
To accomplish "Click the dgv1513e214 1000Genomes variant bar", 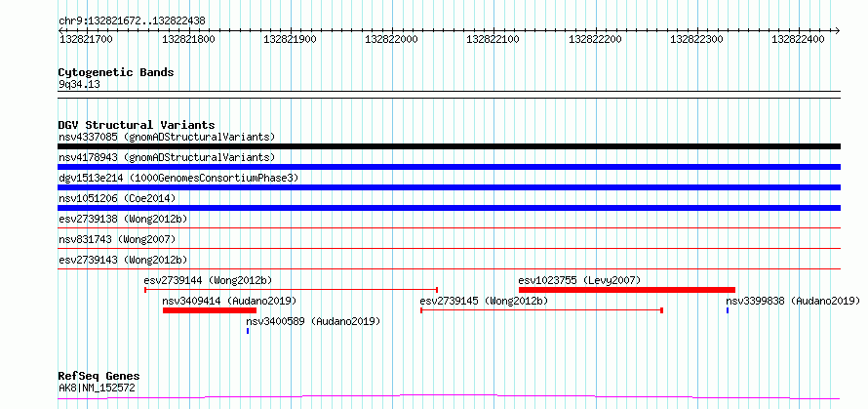I will coord(449,187).
